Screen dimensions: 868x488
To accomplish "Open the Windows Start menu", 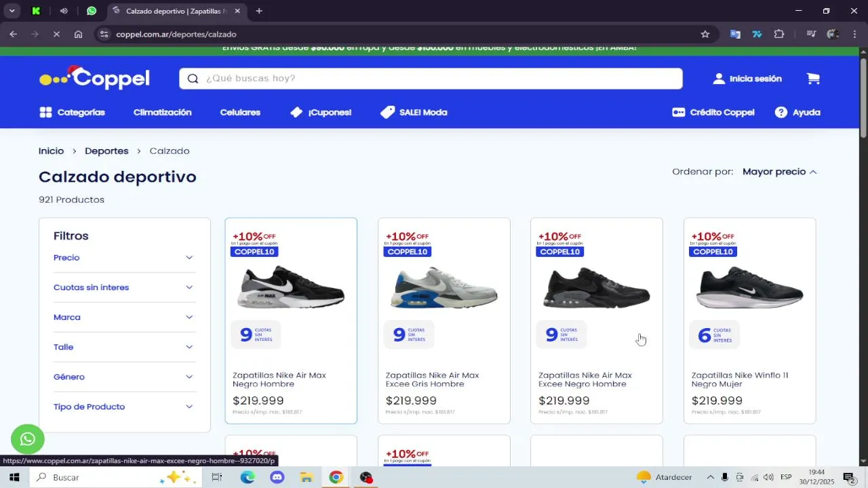I will [x=14, y=477].
